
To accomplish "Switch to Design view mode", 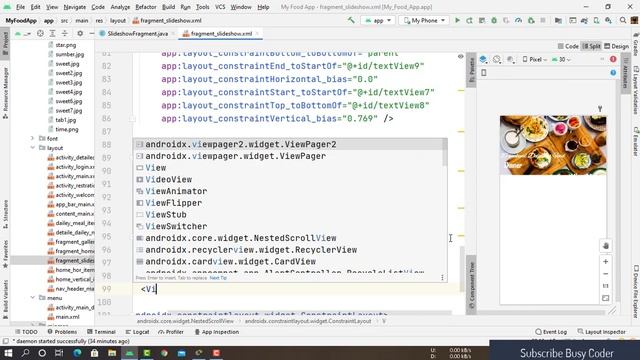I will [616, 46].
